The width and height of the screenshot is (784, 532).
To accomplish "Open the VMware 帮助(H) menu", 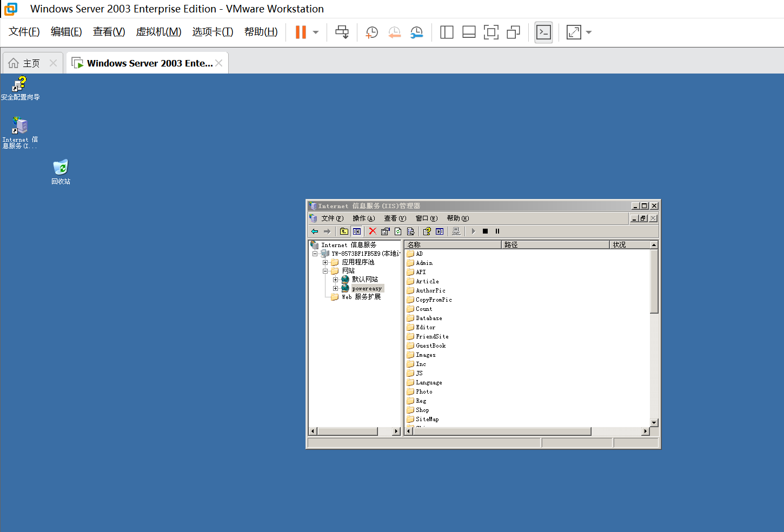I will point(261,32).
